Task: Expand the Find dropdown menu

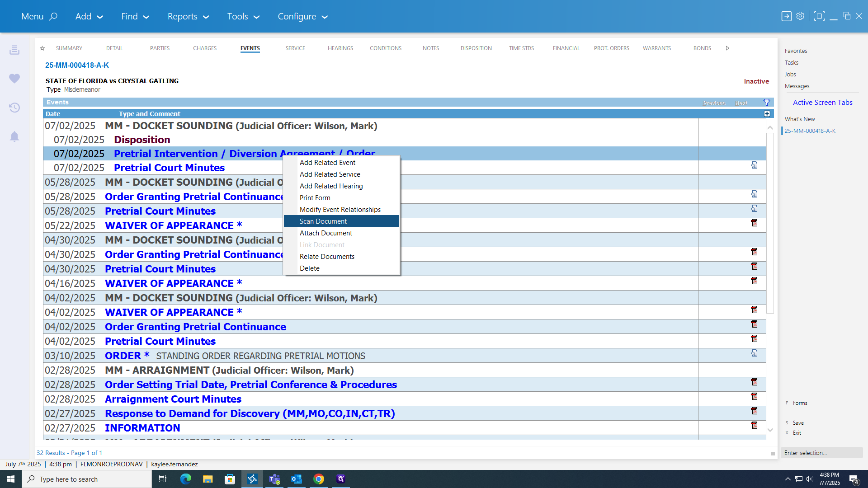Action: pyautogui.click(x=135, y=16)
